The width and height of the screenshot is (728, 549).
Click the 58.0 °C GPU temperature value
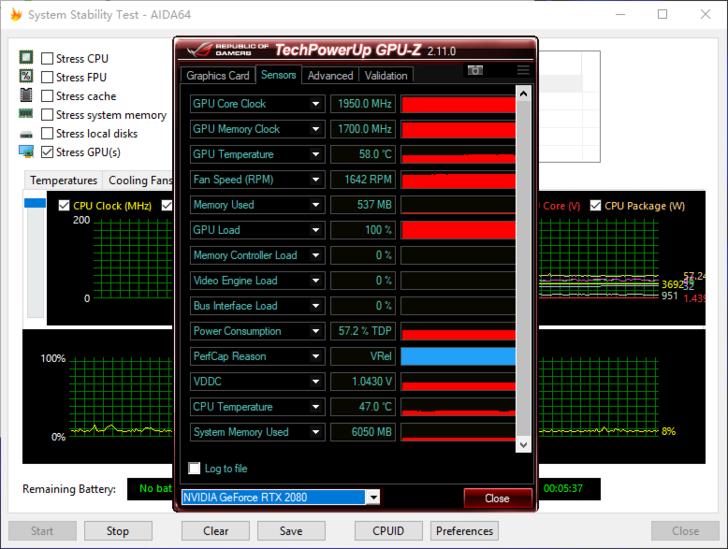point(363,154)
